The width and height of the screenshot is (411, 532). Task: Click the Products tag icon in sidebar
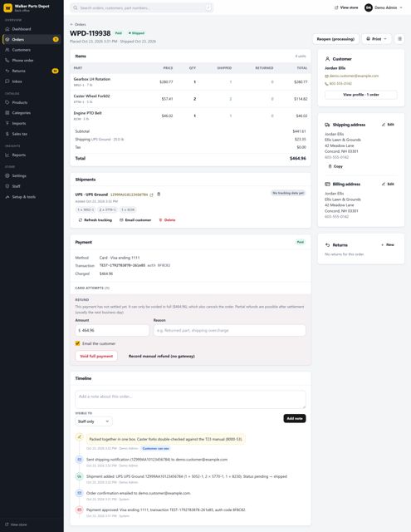(7, 102)
